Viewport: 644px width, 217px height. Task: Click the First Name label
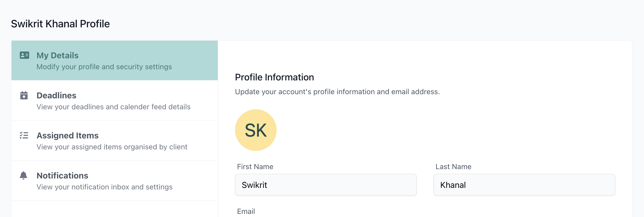[255, 167]
